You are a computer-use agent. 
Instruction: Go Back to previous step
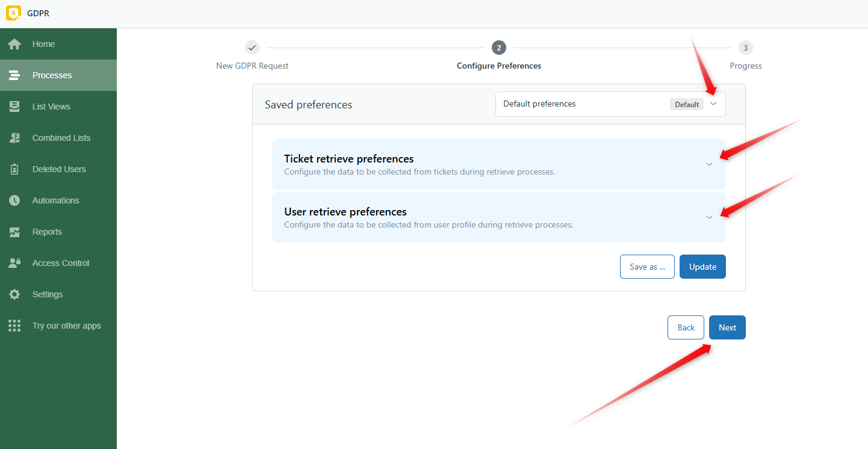(686, 327)
